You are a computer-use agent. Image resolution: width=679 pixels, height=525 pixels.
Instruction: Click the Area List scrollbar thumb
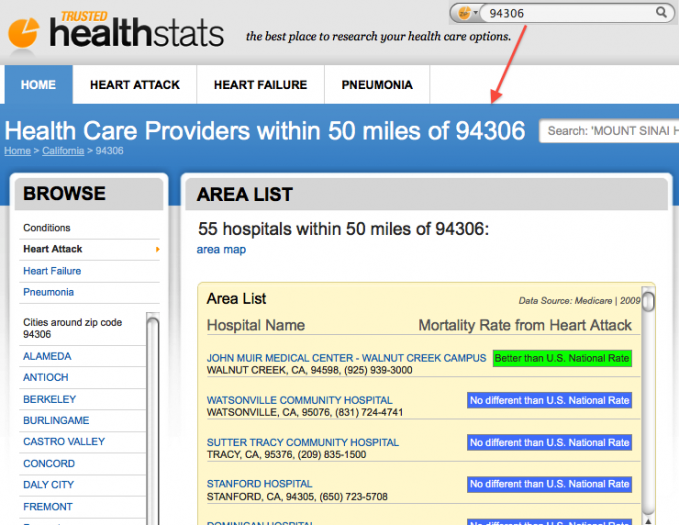648,301
